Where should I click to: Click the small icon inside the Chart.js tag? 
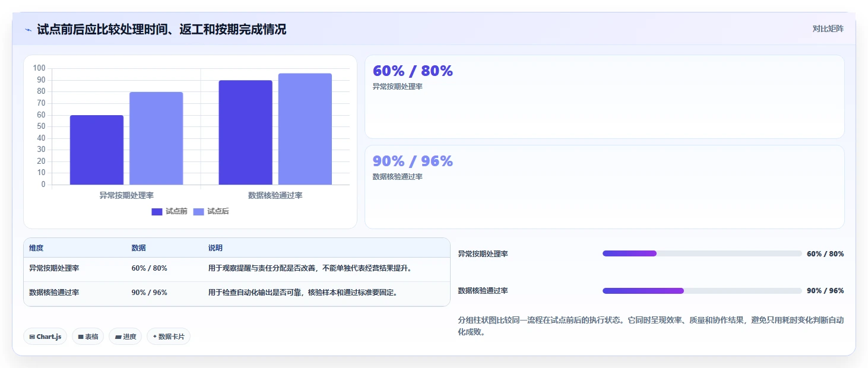coord(32,337)
